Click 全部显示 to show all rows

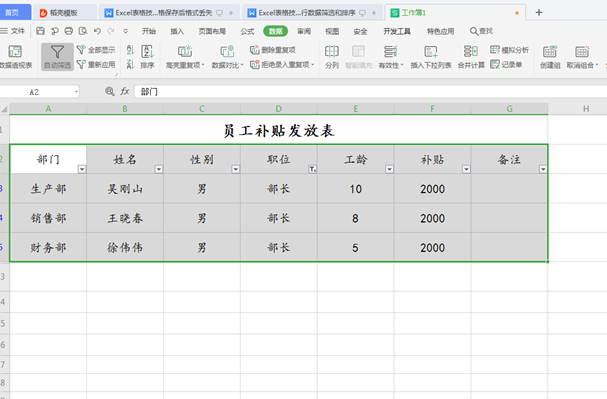(x=96, y=50)
